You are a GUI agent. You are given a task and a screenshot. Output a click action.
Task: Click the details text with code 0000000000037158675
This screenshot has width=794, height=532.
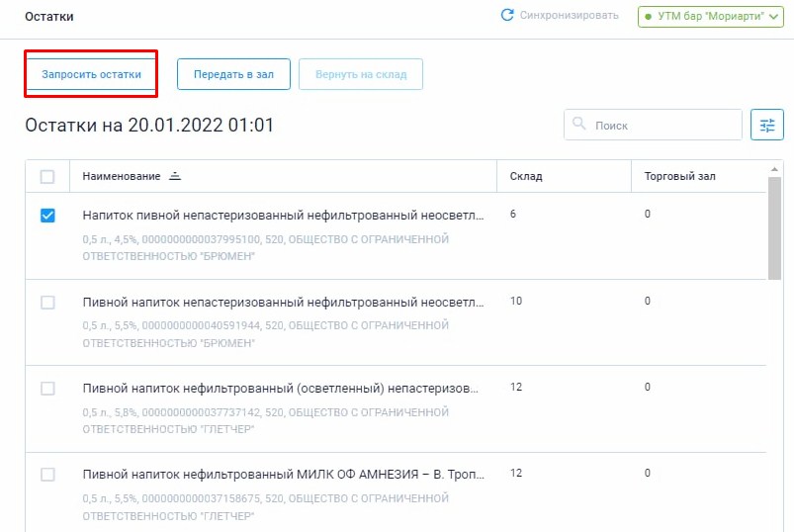(x=265, y=507)
